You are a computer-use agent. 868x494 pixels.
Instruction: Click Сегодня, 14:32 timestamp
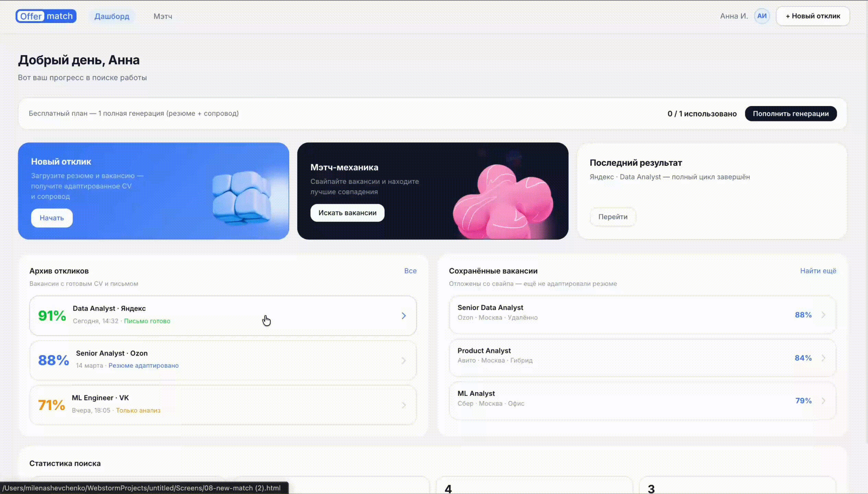click(x=95, y=321)
